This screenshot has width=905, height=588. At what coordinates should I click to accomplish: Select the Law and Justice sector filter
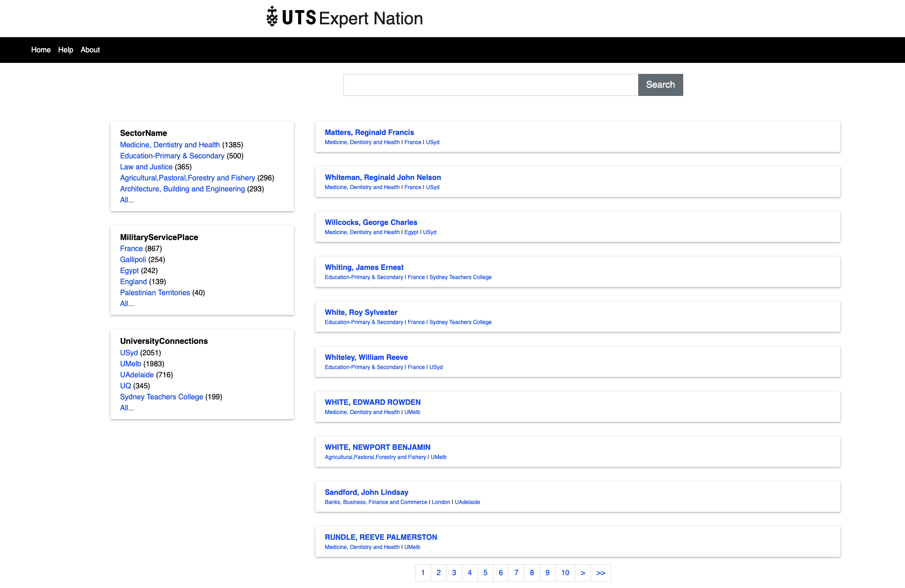click(146, 167)
